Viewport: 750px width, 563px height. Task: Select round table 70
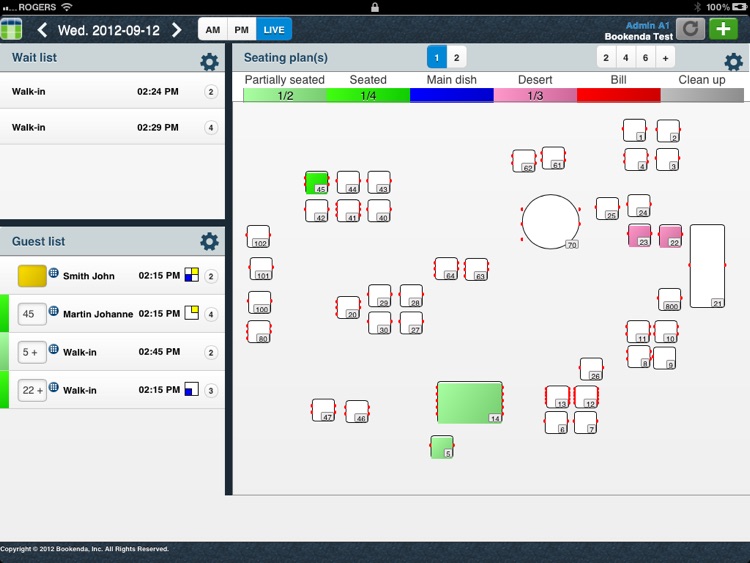[x=551, y=221]
